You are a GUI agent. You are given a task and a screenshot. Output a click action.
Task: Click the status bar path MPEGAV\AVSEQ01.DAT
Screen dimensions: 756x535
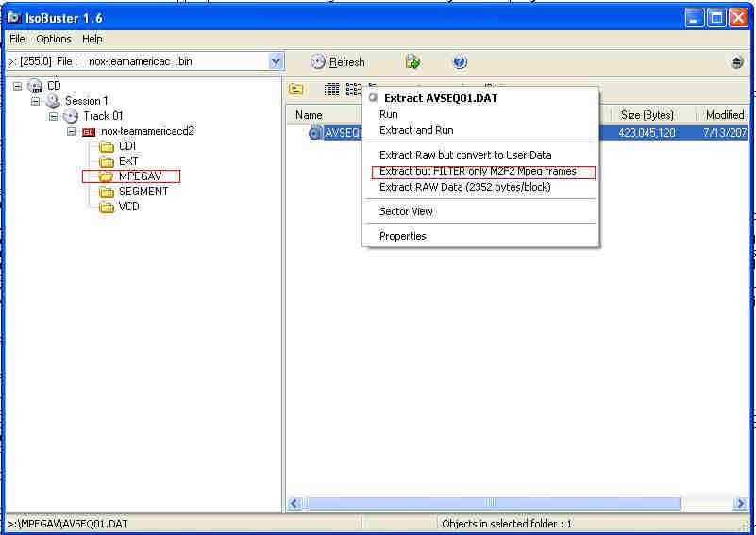click(68, 524)
